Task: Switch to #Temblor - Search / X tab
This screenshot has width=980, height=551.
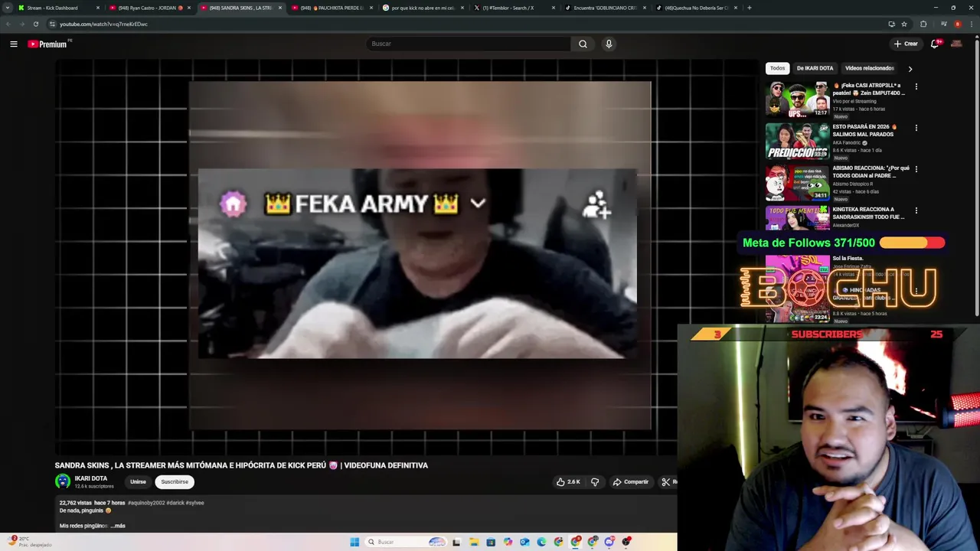Action: pos(514,8)
